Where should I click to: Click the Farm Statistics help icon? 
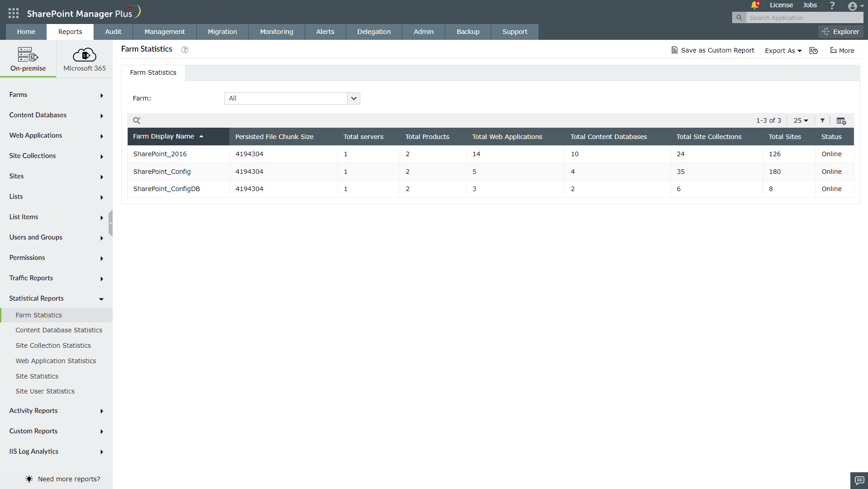(185, 50)
